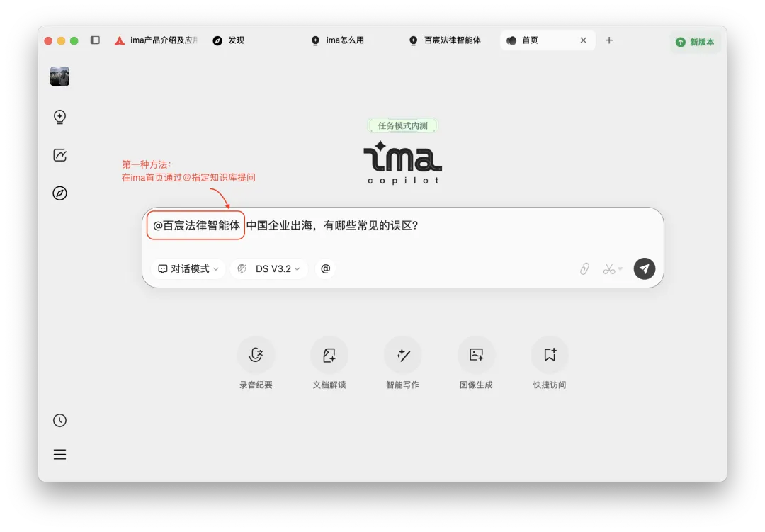Open the notes icon in the sidebar
This screenshot has height=532, width=765.
pyautogui.click(x=59, y=155)
